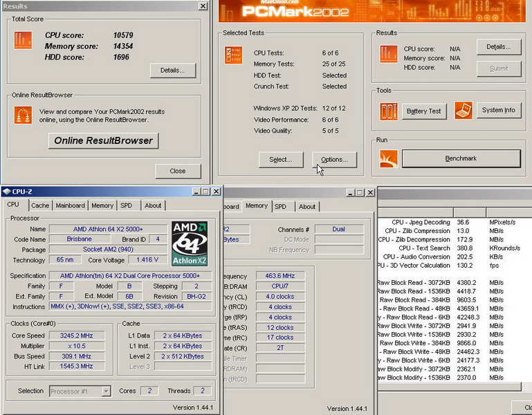Click the tRAS 12 clocks field
Screen dimensions: 532x415
point(280,328)
